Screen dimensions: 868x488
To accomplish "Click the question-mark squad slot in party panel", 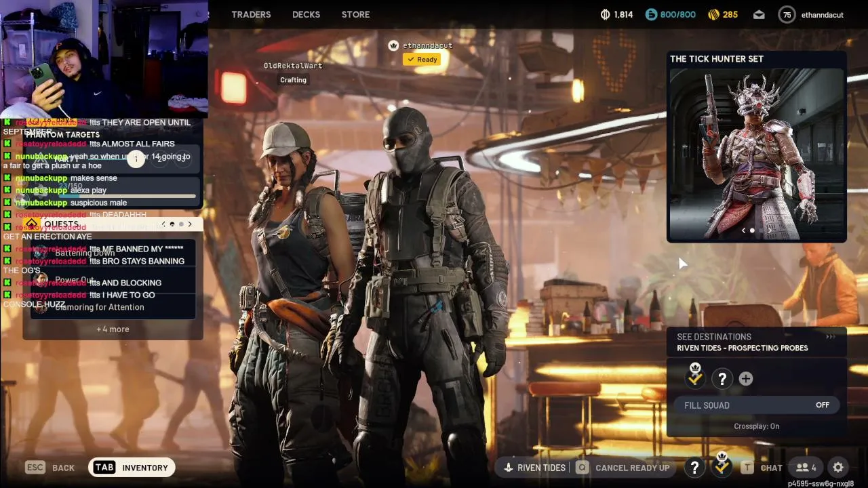I will tap(722, 379).
